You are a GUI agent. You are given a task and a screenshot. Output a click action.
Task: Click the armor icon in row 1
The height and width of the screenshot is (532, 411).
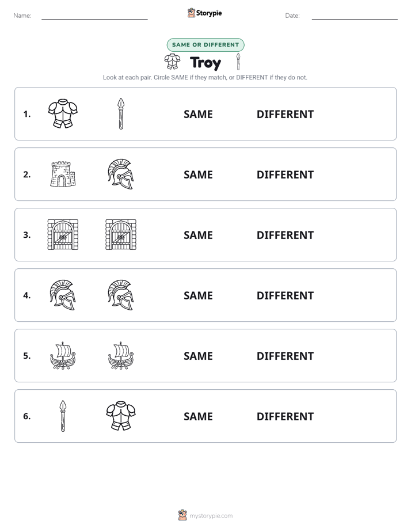tap(63, 113)
